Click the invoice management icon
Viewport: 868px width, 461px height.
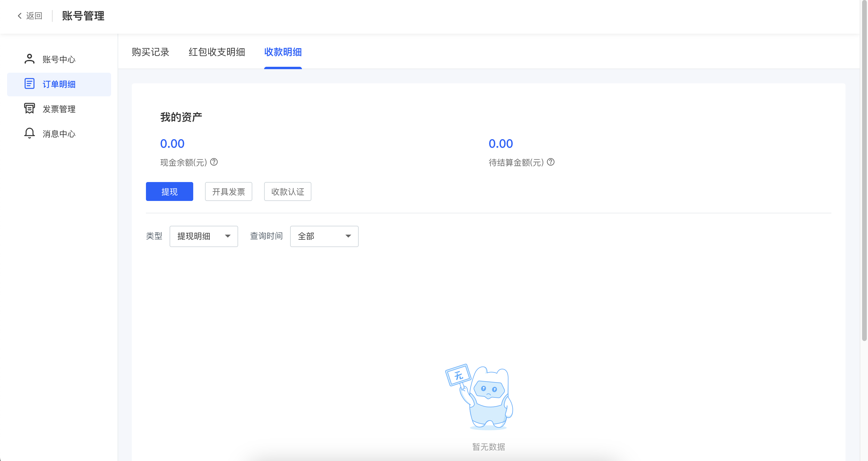pos(29,108)
